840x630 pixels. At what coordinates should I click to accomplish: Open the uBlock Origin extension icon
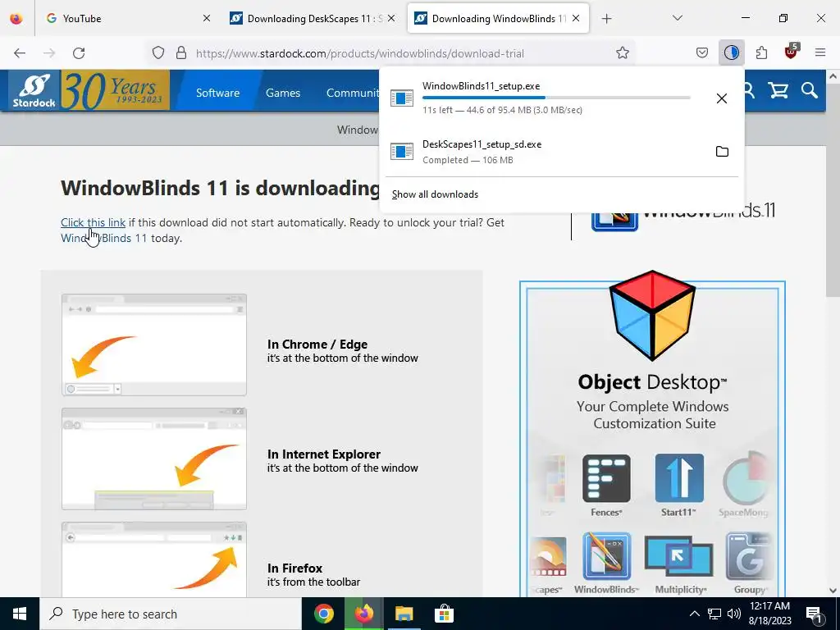792,52
